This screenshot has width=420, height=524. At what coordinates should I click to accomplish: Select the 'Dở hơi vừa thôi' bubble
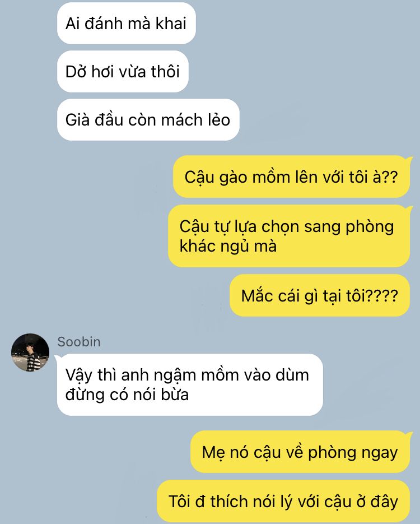(x=123, y=72)
